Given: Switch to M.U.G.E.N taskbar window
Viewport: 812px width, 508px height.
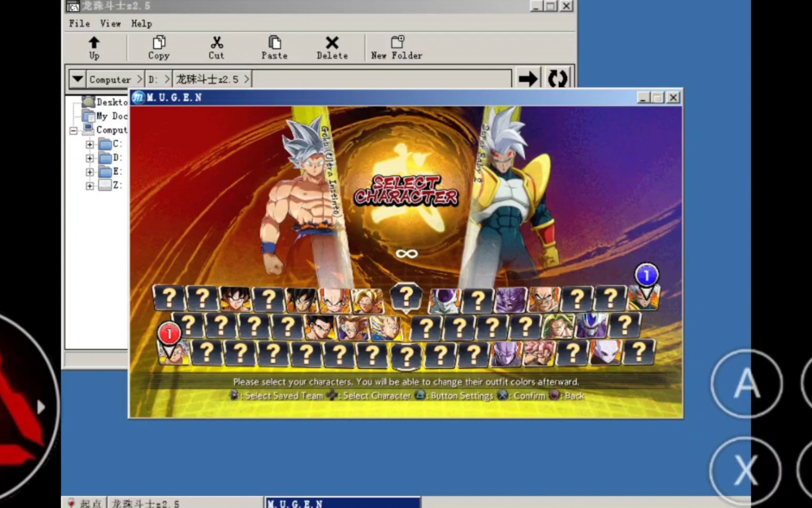Looking at the screenshot, I should click(x=343, y=503).
